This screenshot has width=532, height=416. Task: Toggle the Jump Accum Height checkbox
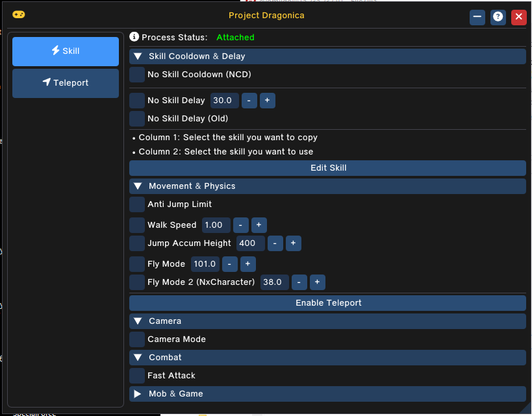(x=137, y=243)
